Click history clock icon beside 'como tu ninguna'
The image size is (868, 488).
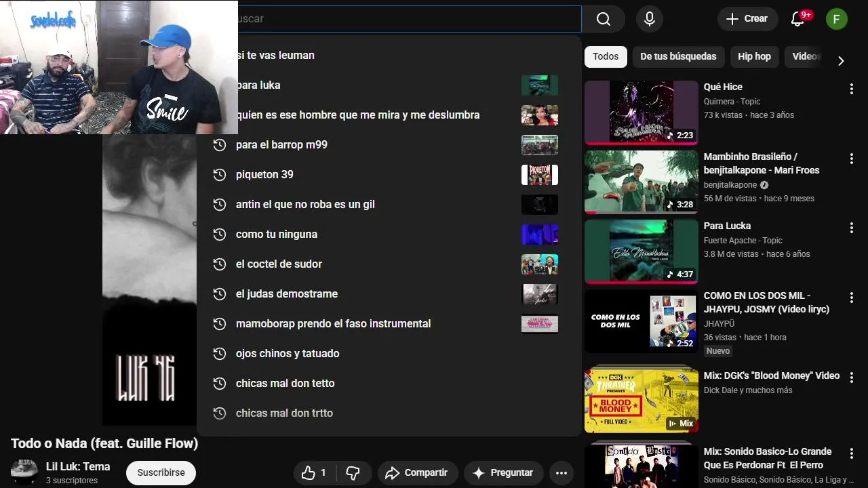pyautogui.click(x=219, y=235)
